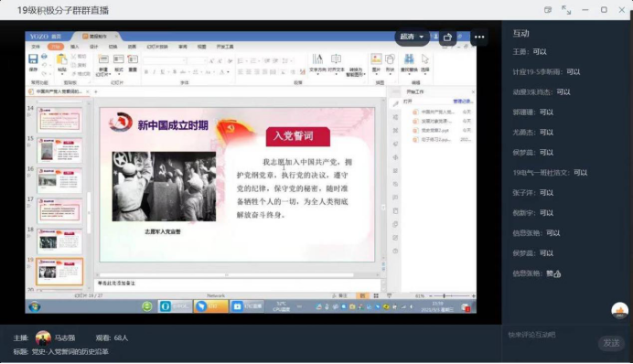This screenshot has width=633, height=364.
Task: Click the Save icon in YOZO ribbon
Action: tap(33, 59)
